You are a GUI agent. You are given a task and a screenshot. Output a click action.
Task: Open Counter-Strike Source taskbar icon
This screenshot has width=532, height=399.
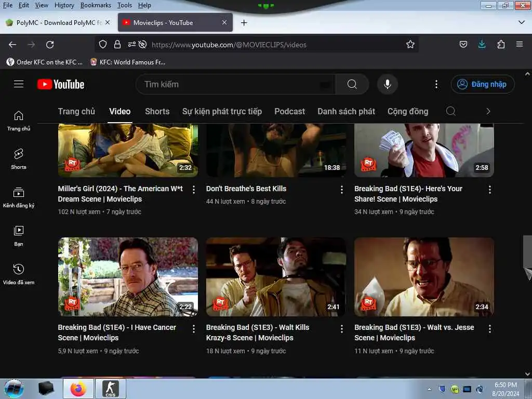coord(111,389)
